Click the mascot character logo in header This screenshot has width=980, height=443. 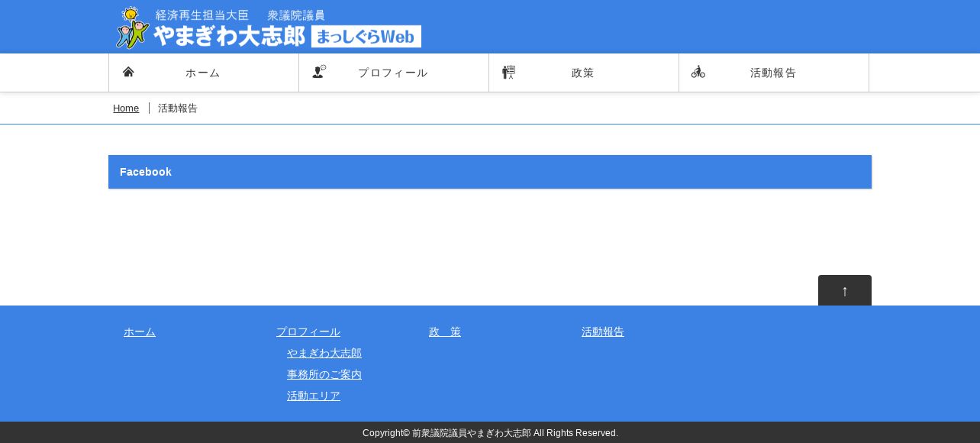pos(133,27)
